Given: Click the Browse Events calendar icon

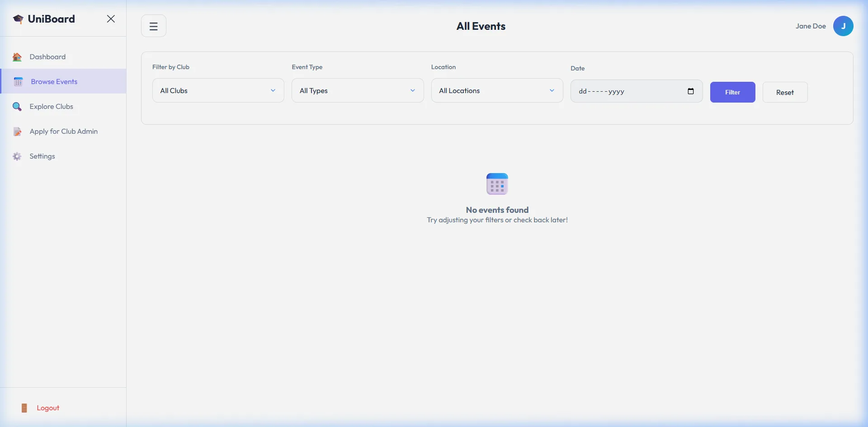Looking at the screenshot, I should coord(18,82).
